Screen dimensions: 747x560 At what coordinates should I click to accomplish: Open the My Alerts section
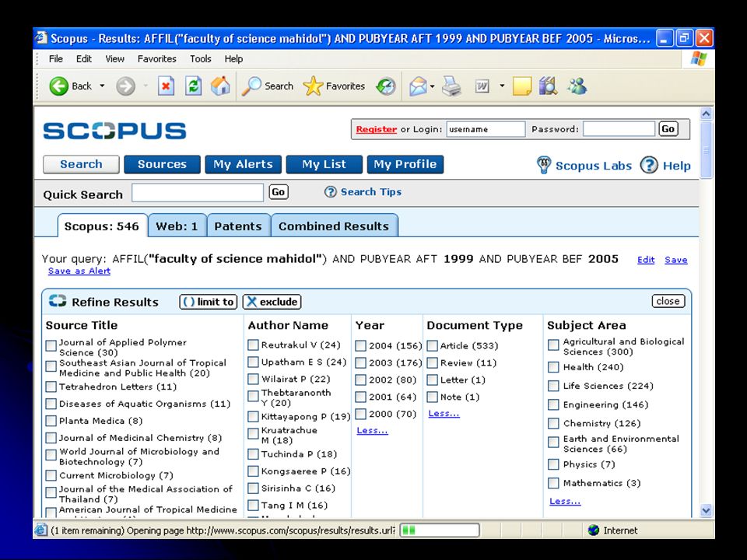pos(243,164)
